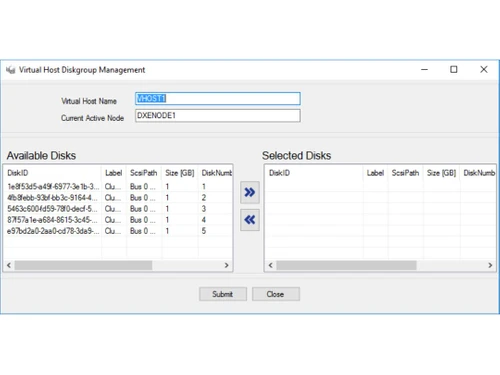Select disk row 87f57a1e-a684-8615-3c45-...

point(118,220)
